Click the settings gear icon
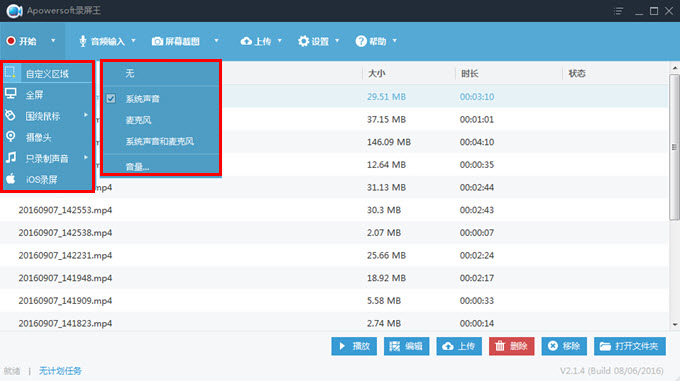The width and height of the screenshot is (680, 381). pos(304,41)
